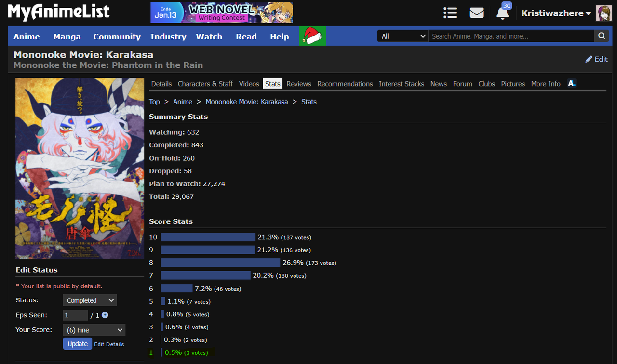Click 'Mononoke Movie: Karakasa' breadcrumb link
Screen dimensions: 617x364
(x=247, y=102)
